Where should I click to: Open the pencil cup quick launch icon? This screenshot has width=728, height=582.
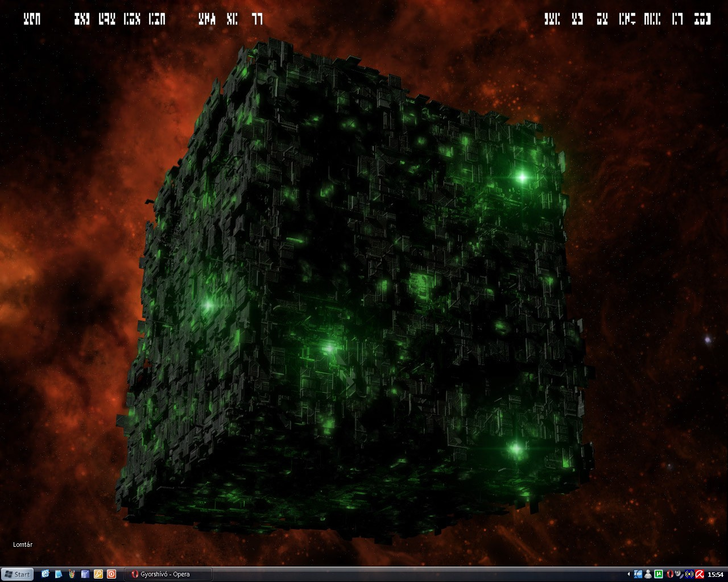point(72,574)
